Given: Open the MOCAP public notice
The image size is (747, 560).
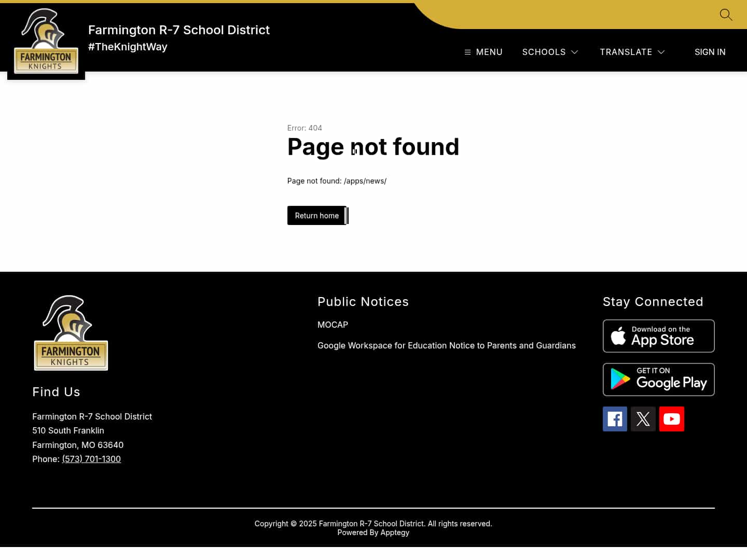Looking at the screenshot, I should [x=333, y=325].
